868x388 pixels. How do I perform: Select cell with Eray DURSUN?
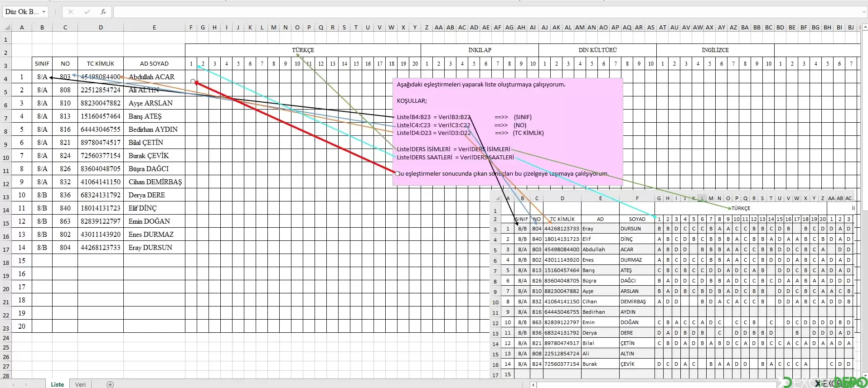[154, 248]
